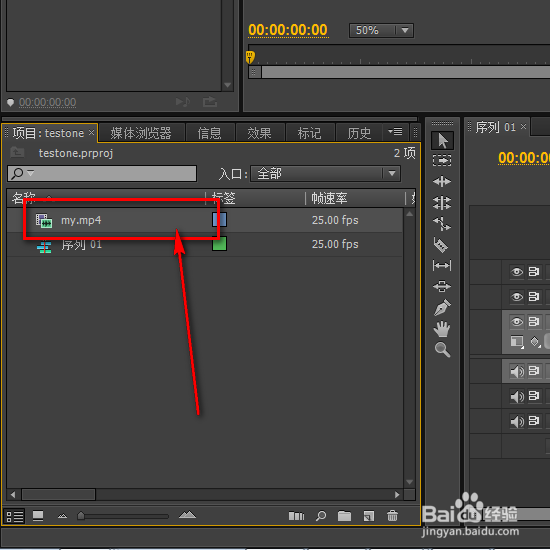
Task: Open search options arrow beside magnifier
Action: coord(31,173)
